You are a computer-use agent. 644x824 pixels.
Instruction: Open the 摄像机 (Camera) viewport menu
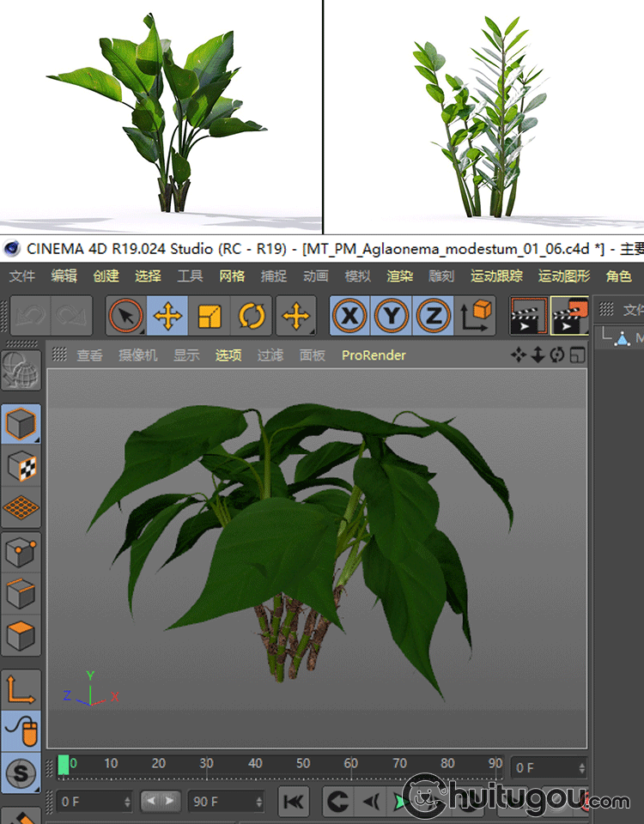point(137,354)
